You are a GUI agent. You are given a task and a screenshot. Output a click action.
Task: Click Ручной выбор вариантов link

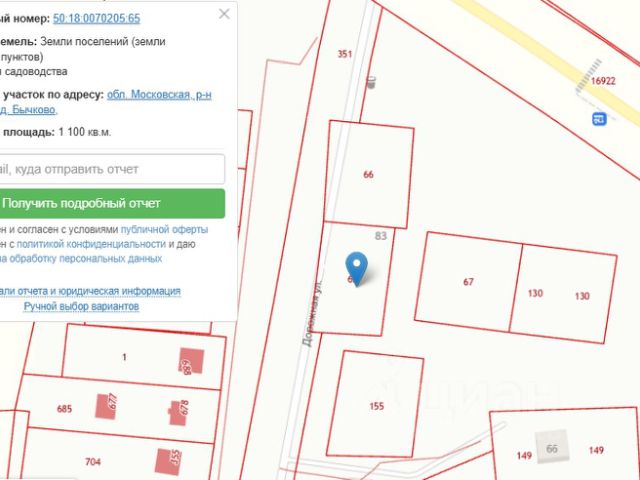click(x=81, y=306)
